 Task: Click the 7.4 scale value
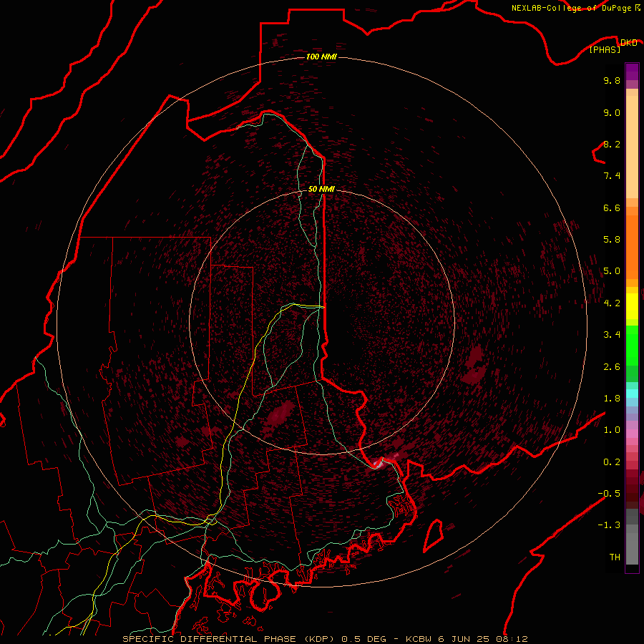pos(612,176)
